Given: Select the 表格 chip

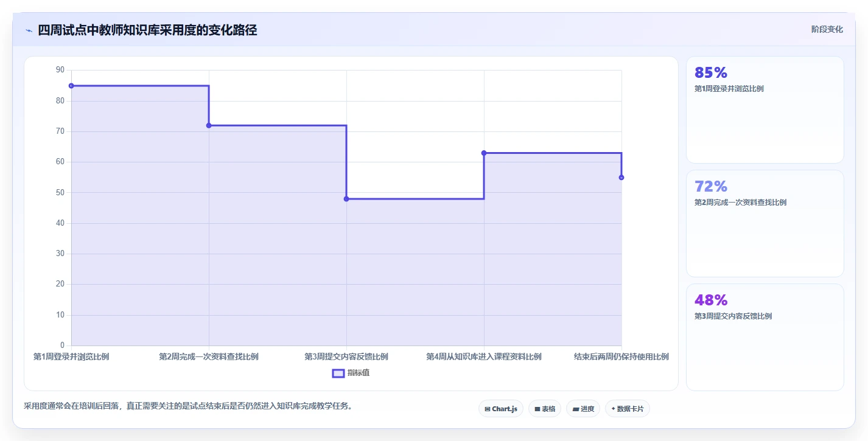Looking at the screenshot, I should tap(544, 409).
